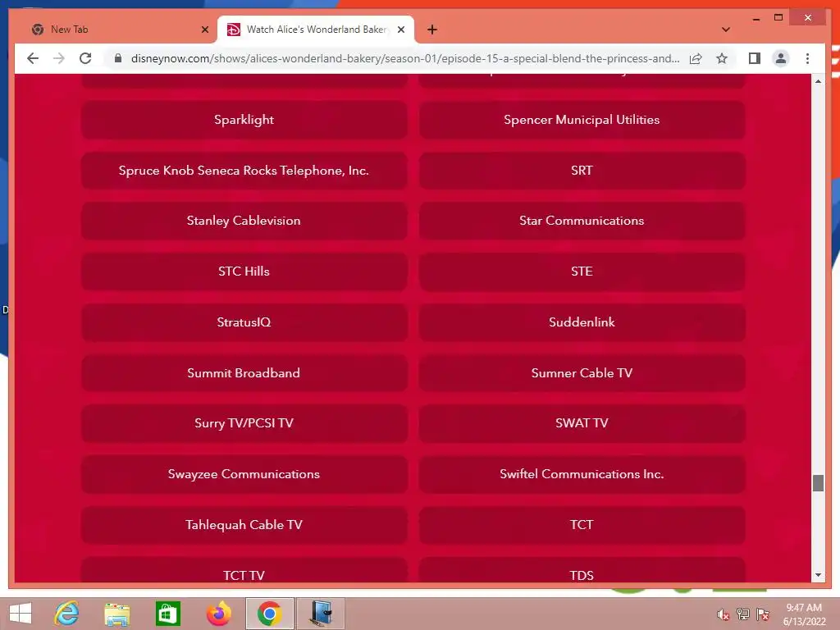Bookmark this page with the star
The height and width of the screenshot is (630, 840).
click(722, 58)
